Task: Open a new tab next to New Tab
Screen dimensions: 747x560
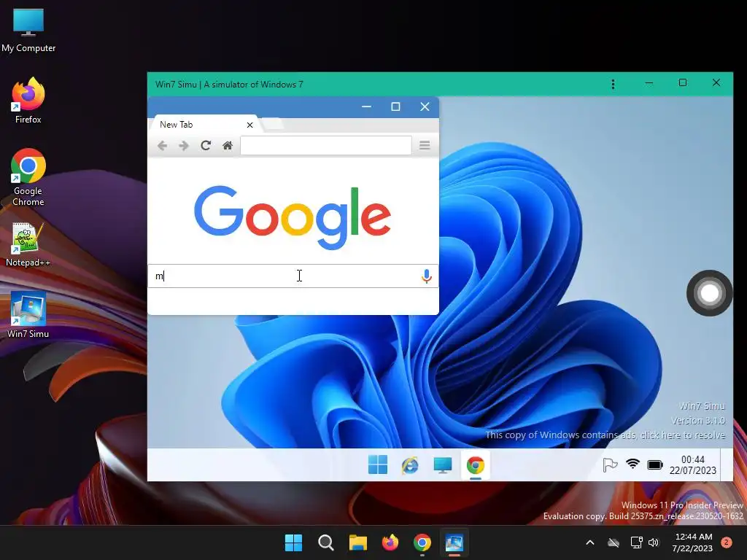Action: point(273,124)
